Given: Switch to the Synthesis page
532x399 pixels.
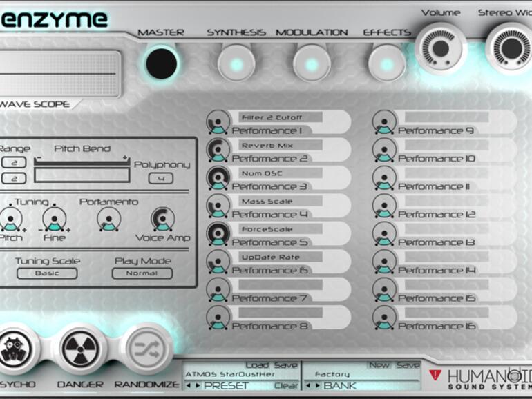Looking at the screenshot, I should click(236, 64).
